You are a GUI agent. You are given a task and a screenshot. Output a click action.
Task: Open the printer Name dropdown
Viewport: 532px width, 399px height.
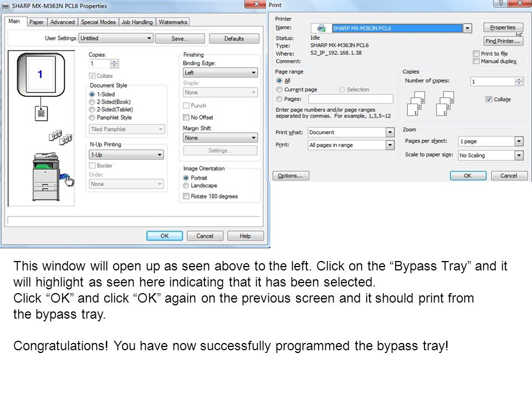pos(468,28)
